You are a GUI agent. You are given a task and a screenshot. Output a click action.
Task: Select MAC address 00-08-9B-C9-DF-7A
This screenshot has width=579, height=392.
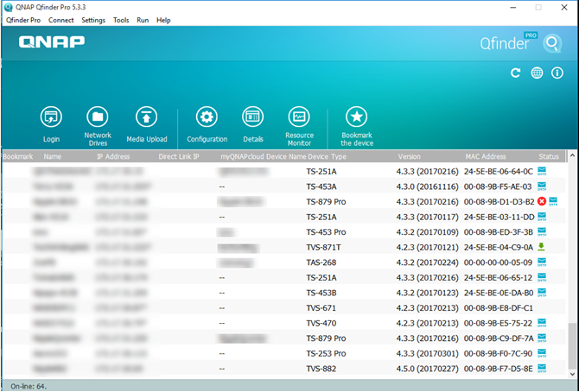tap(499, 338)
